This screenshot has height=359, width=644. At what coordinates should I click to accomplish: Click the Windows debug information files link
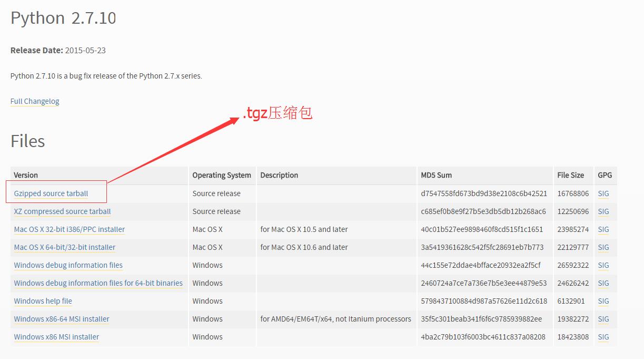click(x=68, y=265)
